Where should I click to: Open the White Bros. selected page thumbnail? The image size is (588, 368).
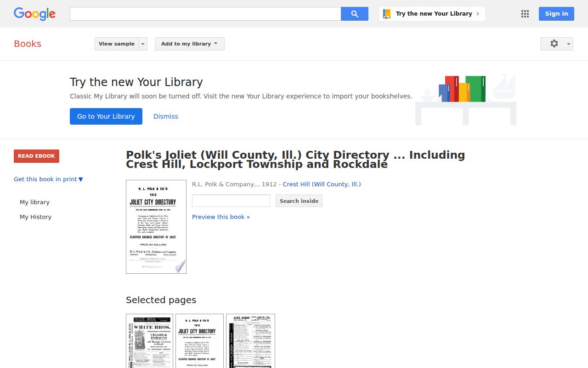[150, 341]
